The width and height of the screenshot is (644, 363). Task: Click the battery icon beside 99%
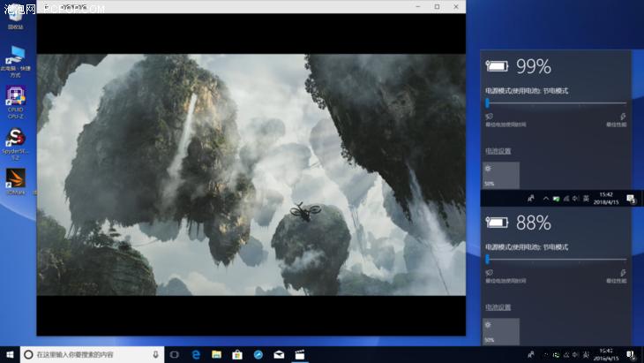[497, 65]
